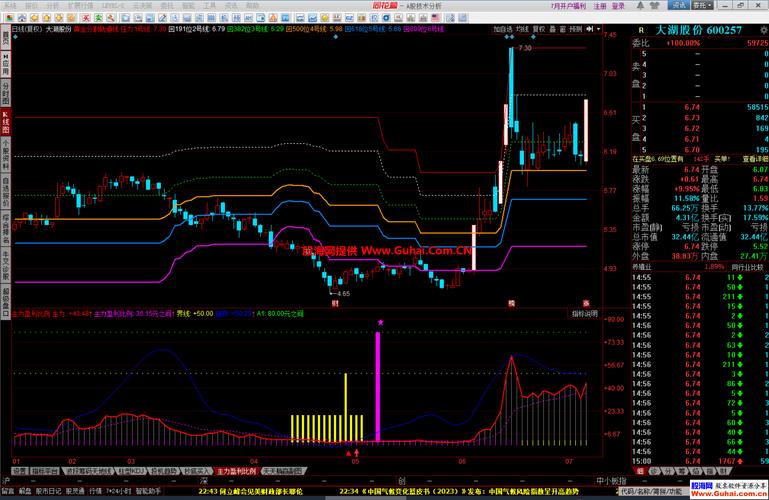The height and width of the screenshot is (500, 769).
Task: Click the green 卖 (sell) toolbar icon
Action: (x=98, y=18)
